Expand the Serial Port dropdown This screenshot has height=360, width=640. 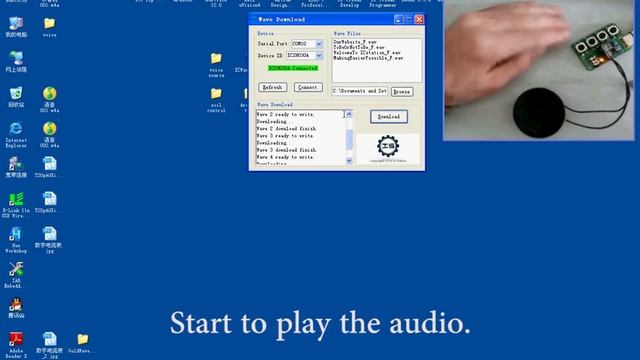point(319,44)
